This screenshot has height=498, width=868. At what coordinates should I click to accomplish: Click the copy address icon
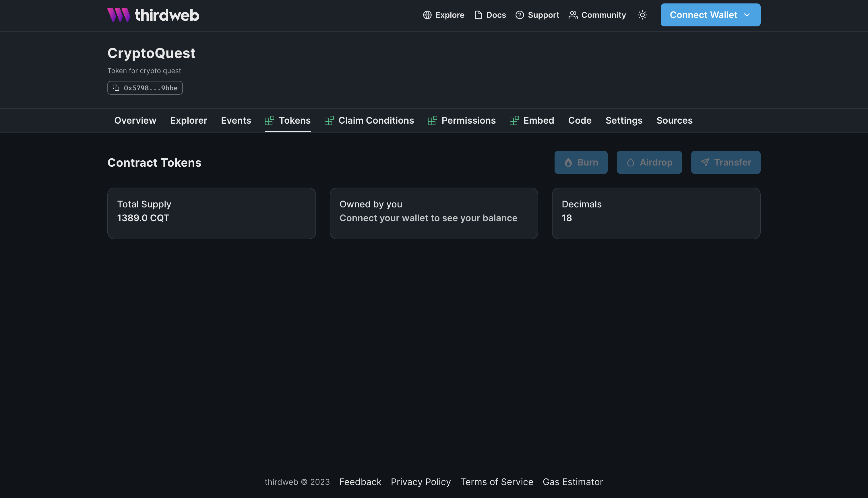(116, 88)
